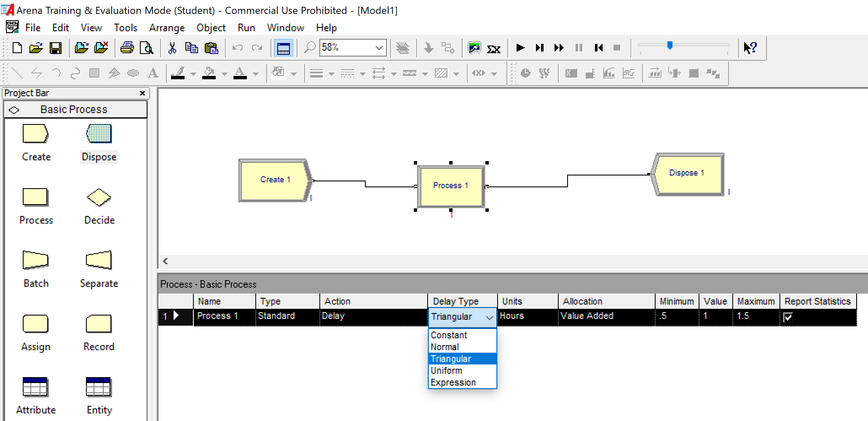Viewport: 868px width, 421px height.
Task: Collapse the Triangular Delay Type combo box
Action: (489, 318)
